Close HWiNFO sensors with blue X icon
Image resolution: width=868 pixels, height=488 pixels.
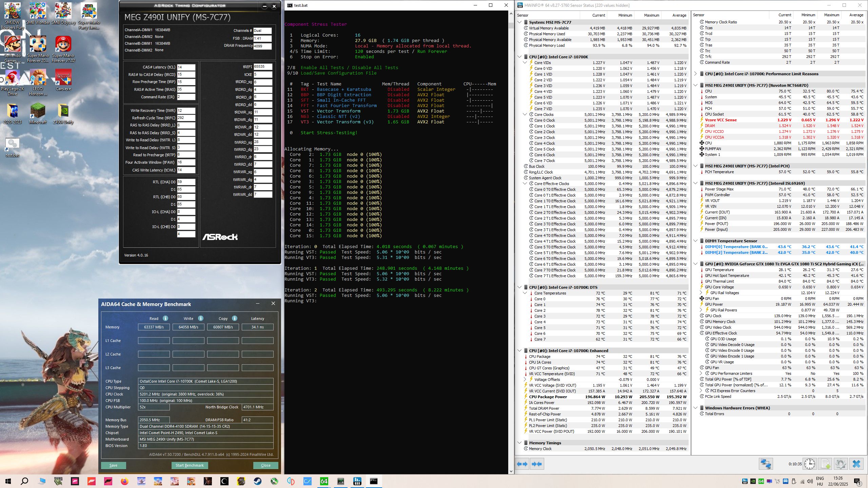pyautogui.click(x=856, y=464)
